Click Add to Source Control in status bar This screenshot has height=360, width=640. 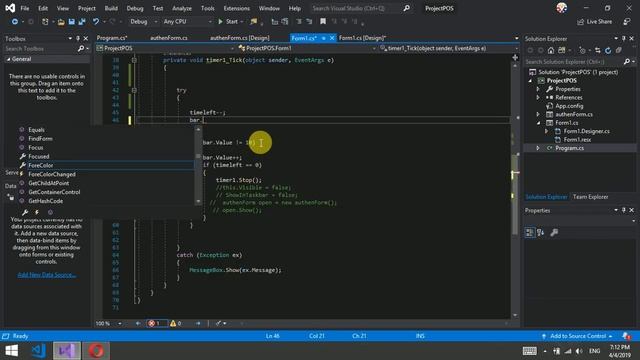click(578, 336)
